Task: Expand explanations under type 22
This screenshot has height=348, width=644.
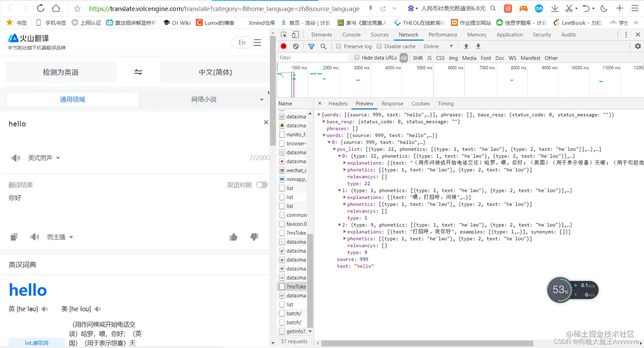Action: pyautogui.click(x=344, y=163)
